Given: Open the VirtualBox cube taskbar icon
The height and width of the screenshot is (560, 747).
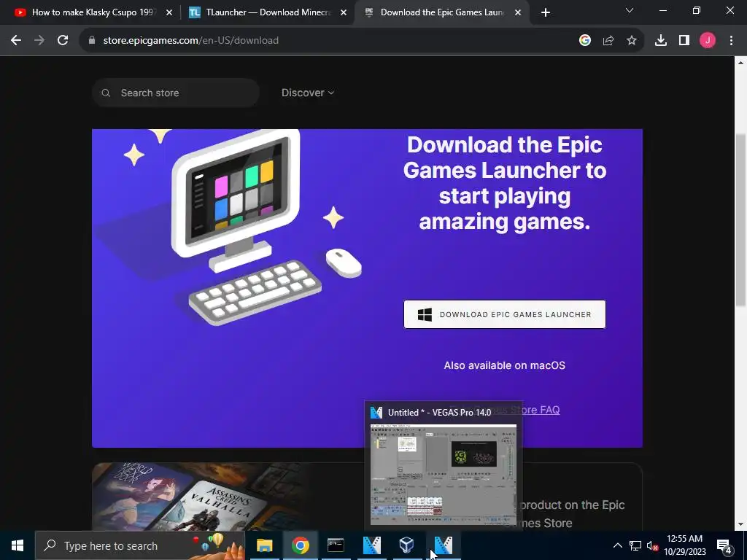Looking at the screenshot, I should click(407, 545).
